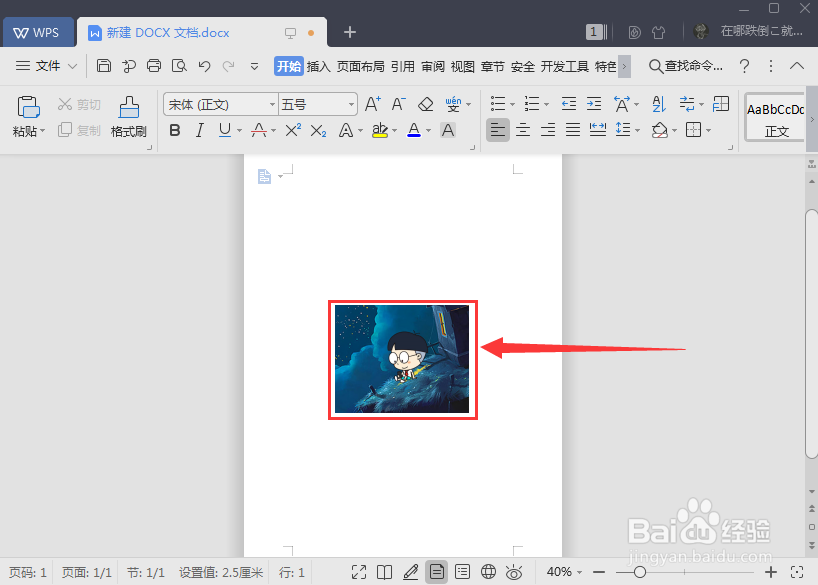Toggle Underline formatting

[x=225, y=130]
